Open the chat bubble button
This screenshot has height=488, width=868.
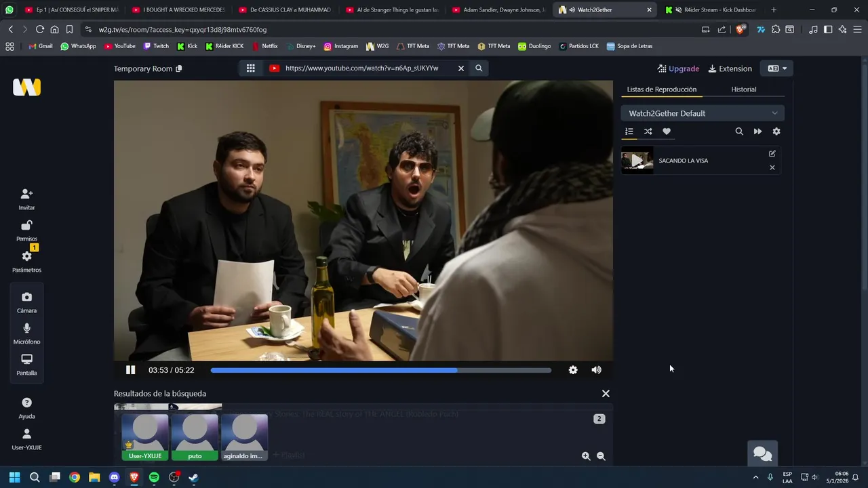click(763, 454)
